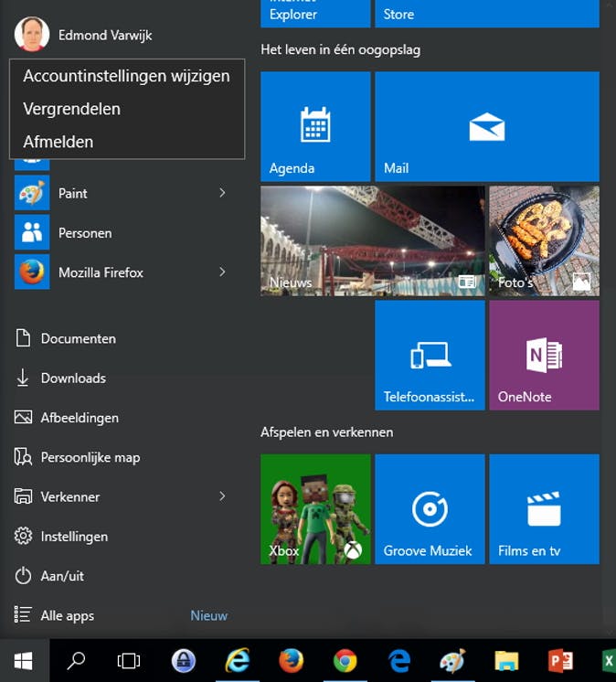This screenshot has height=682, width=616.
Task: Expand Mozilla Firefox jump list arrow
Action: [x=222, y=272]
